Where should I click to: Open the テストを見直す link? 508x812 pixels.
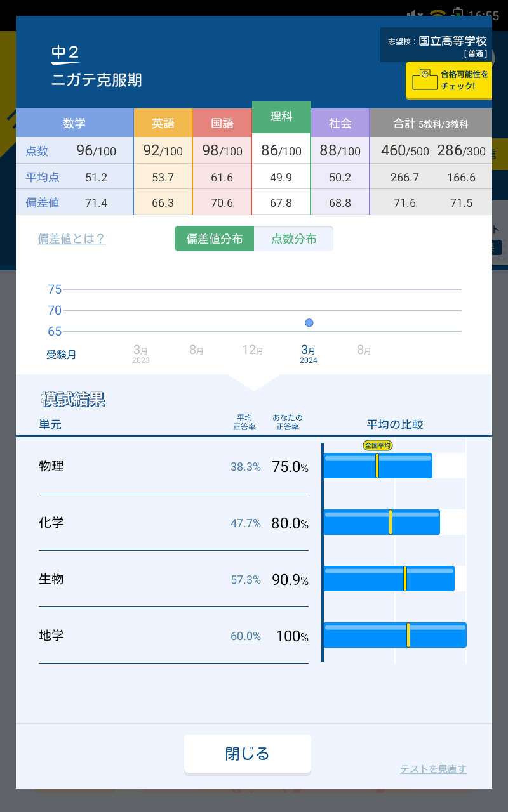pos(433,769)
